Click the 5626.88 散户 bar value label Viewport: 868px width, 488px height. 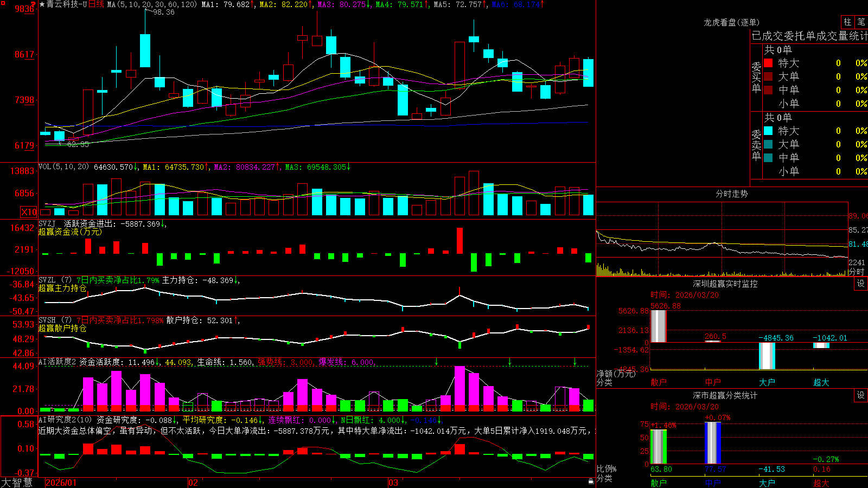coord(665,306)
